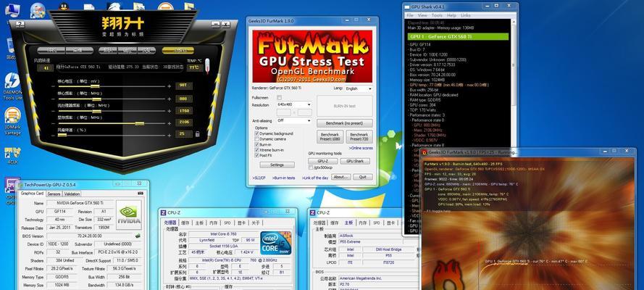Open the 内存 tab in the left CPU-Z
The width and height of the screenshot is (644, 290).
(x=213, y=223)
